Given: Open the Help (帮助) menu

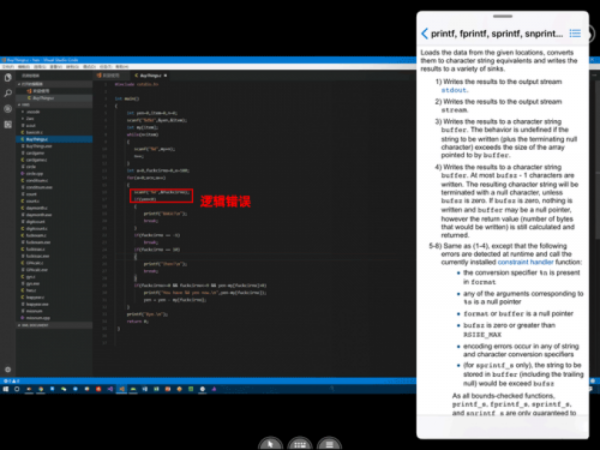Looking at the screenshot, I should pos(122,67).
